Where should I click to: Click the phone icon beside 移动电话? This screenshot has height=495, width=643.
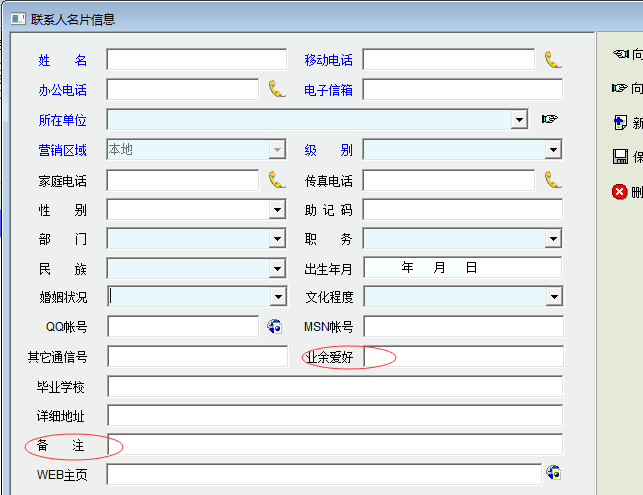[x=553, y=60]
